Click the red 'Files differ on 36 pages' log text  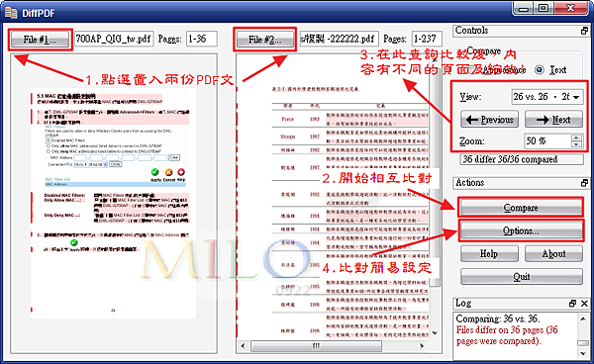(507, 335)
